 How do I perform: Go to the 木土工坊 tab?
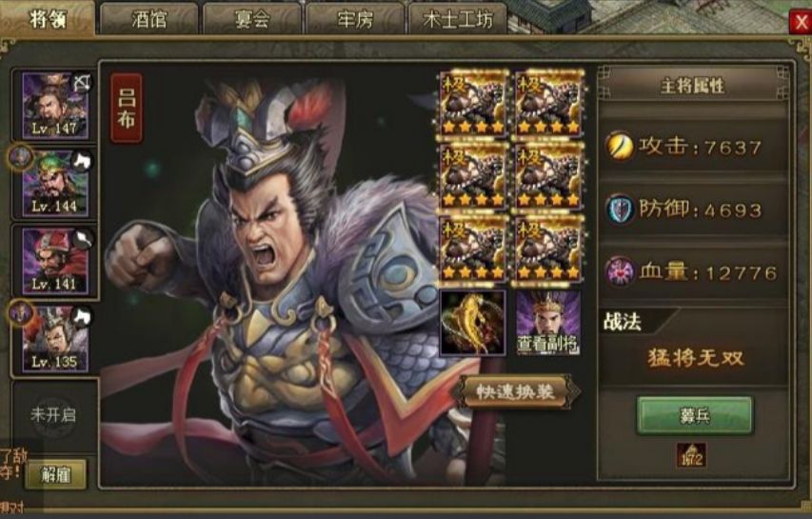pos(458,19)
